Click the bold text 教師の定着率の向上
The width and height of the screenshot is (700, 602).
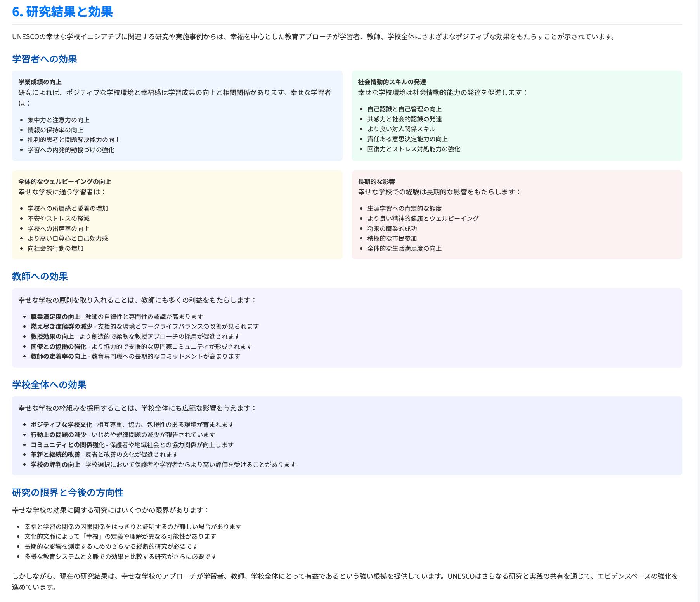[x=59, y=356]
